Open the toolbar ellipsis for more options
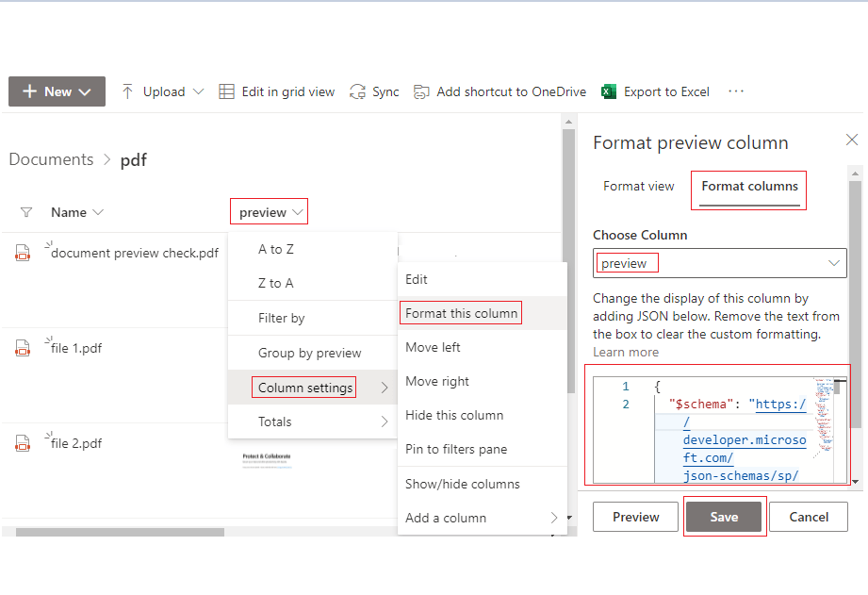Viewport: 868px width, 595px height. point(735,91)
